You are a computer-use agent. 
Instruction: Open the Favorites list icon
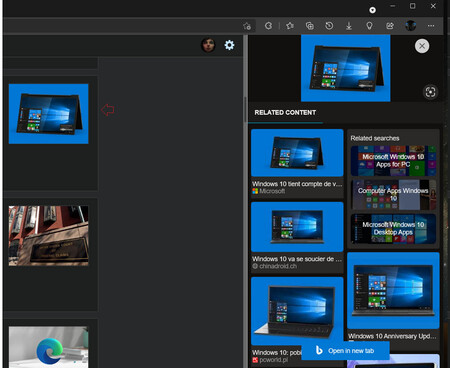[x=290, y=26]
